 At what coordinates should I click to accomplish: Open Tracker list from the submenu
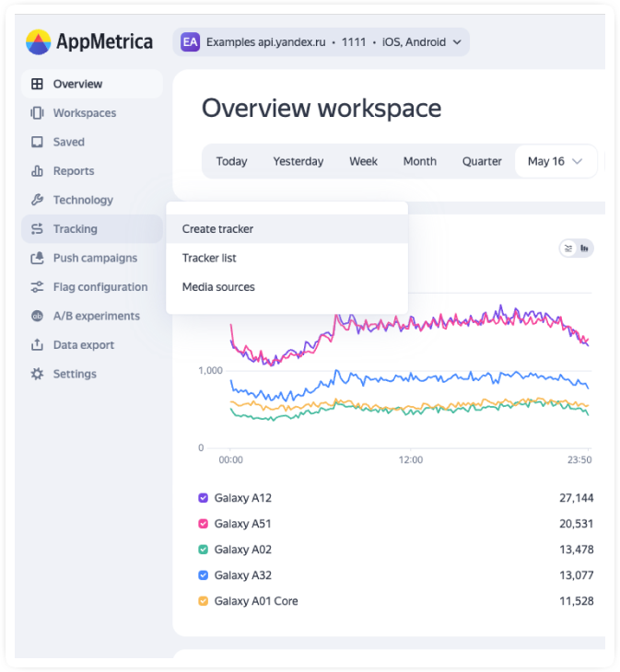pyautogui.click(x=209, y=258)
